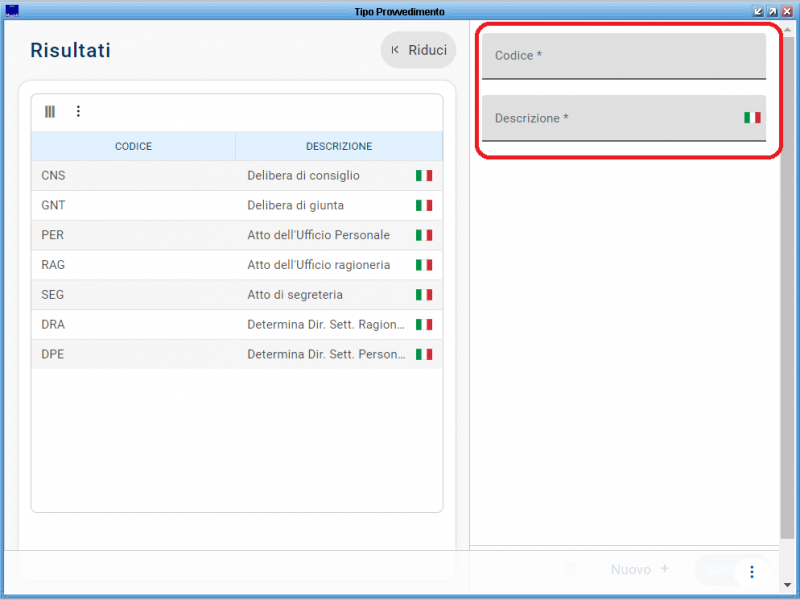
Task: Open the table's three-dot options menu
Action: tap(78, 111)
